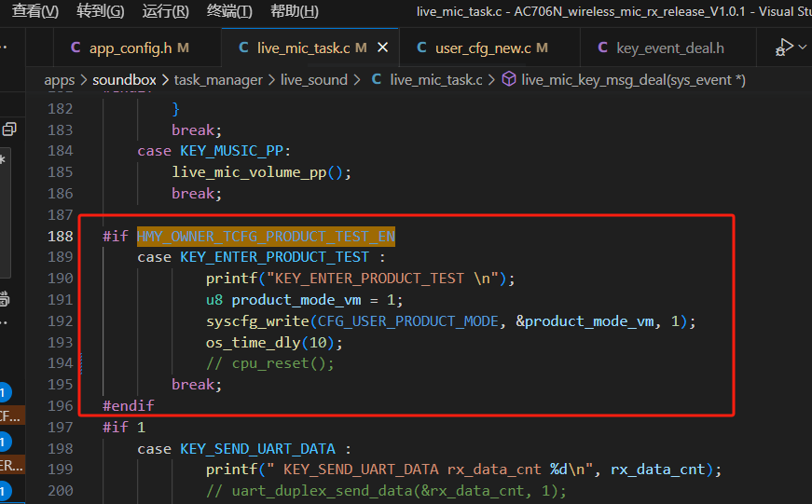
Task: Click the commented uart_duplex_send_data line
Action: (x=386, y=491)
